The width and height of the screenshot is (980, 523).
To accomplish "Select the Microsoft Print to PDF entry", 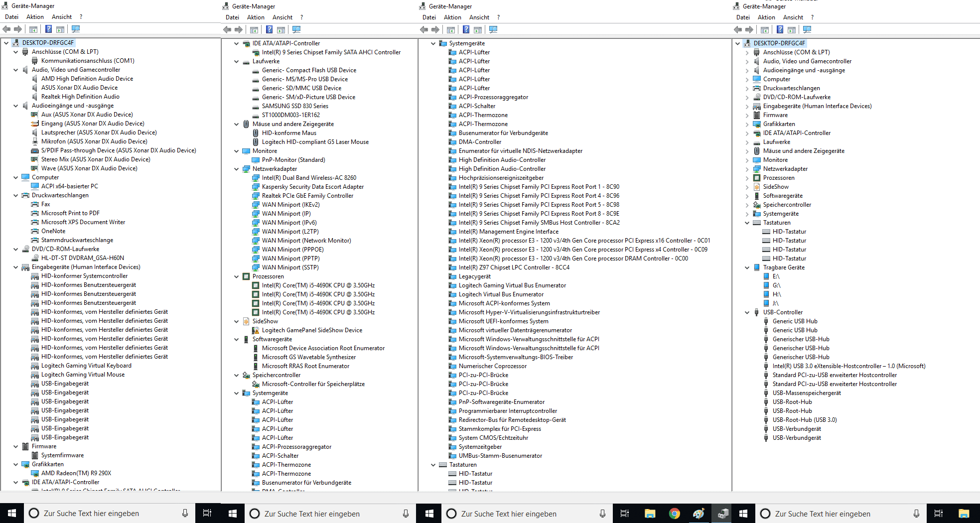I will tap(70, 213).
